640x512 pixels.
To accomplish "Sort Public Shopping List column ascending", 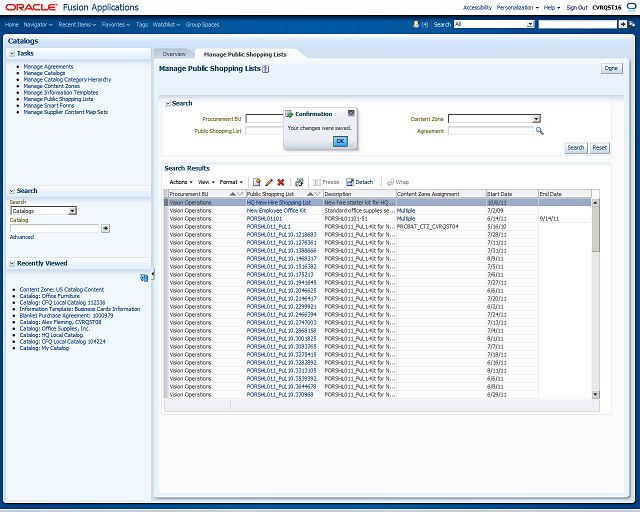I will point(310,194).
